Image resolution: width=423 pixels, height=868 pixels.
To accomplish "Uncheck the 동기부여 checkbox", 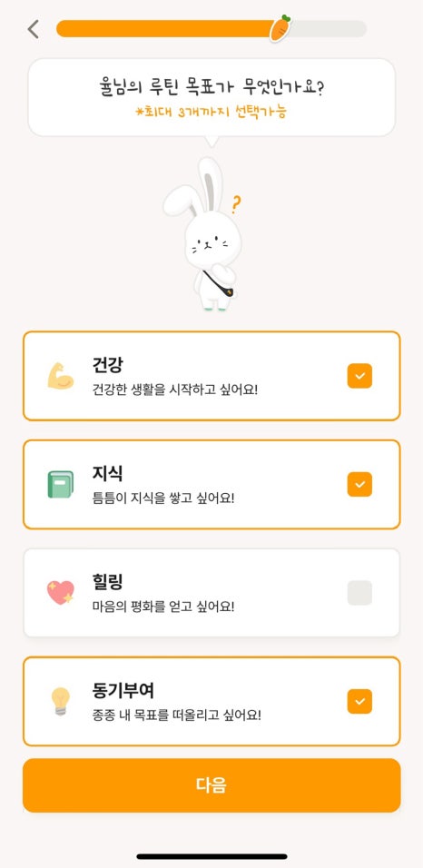I will [x=359, y=701].
